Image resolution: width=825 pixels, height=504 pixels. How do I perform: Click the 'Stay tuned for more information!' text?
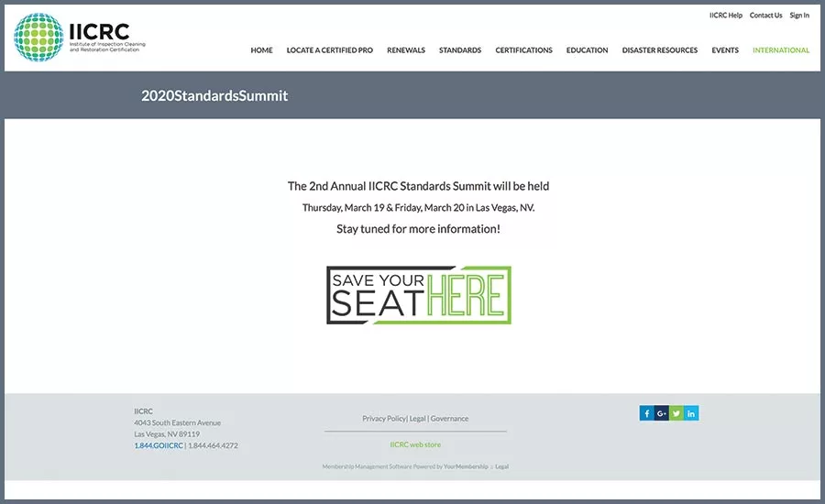coord(418,229)
